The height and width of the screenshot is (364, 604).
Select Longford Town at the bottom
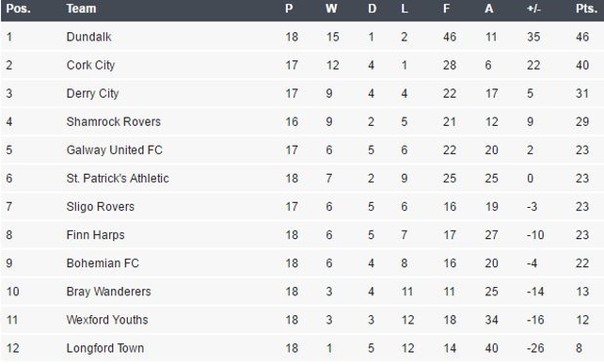(105, 348)
